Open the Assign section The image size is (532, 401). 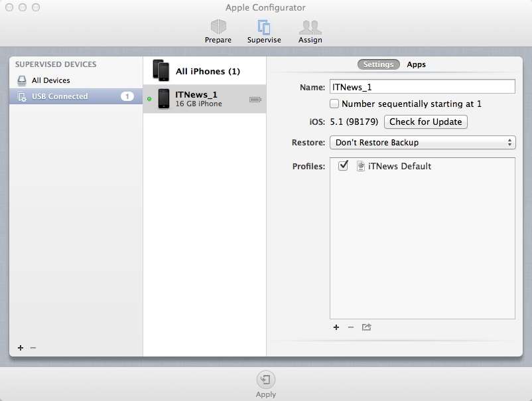pos(310,31)
